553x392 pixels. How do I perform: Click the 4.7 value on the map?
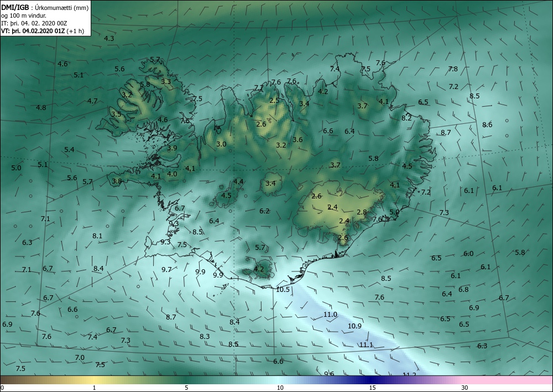pyautogui.click(x=92, y=101)
